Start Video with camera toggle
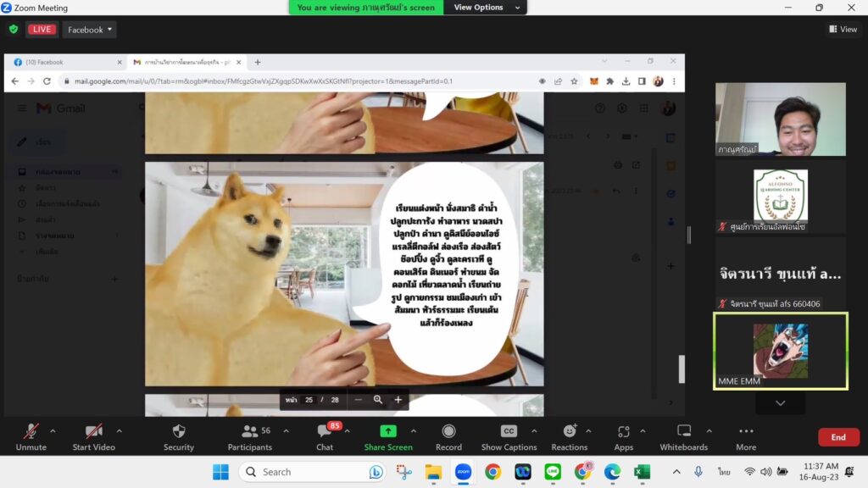 tap(93, 431)
